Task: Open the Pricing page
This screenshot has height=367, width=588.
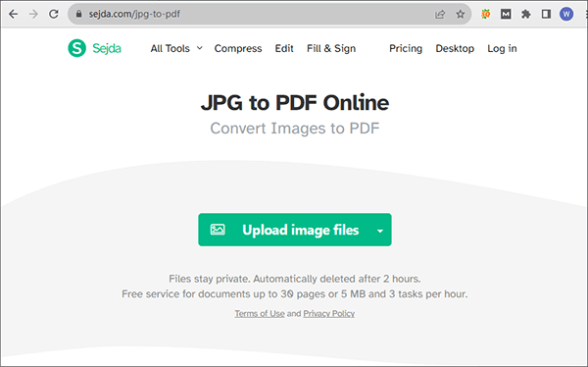Action: tap(406, 48)
